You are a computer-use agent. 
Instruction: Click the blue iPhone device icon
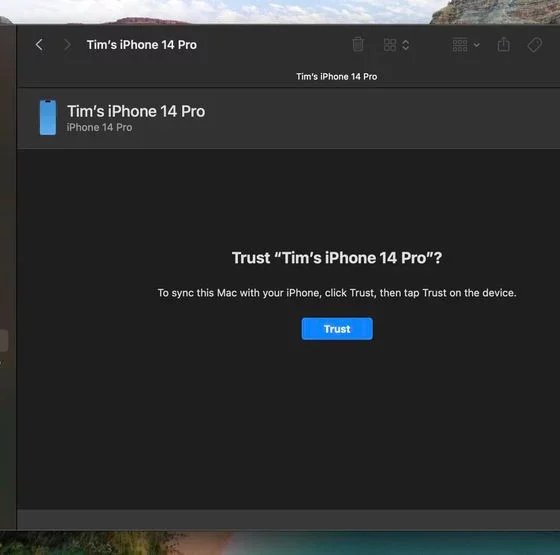48,117
